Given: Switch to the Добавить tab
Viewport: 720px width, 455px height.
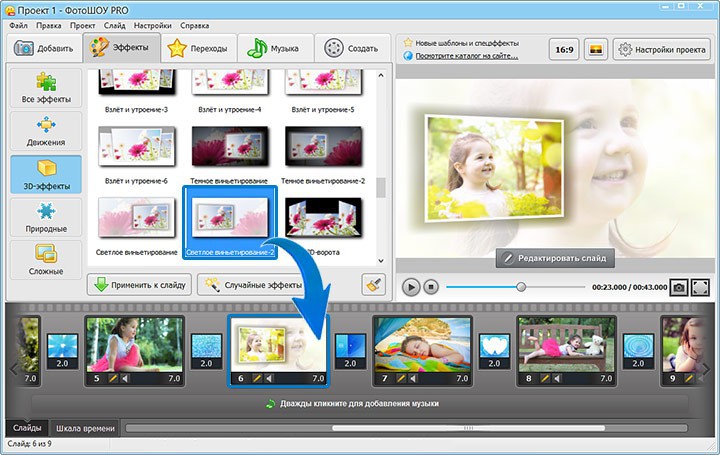Looking at the screenshot, I should coord(44,48).
